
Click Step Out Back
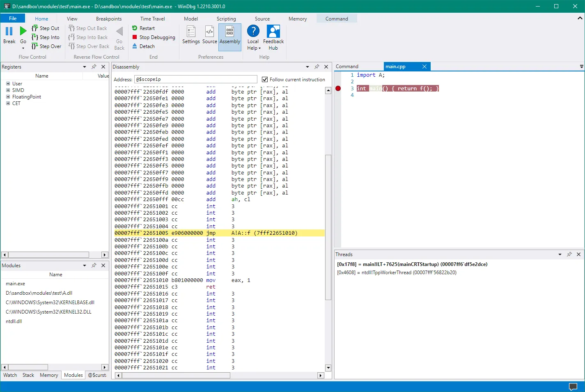(88, 28)
